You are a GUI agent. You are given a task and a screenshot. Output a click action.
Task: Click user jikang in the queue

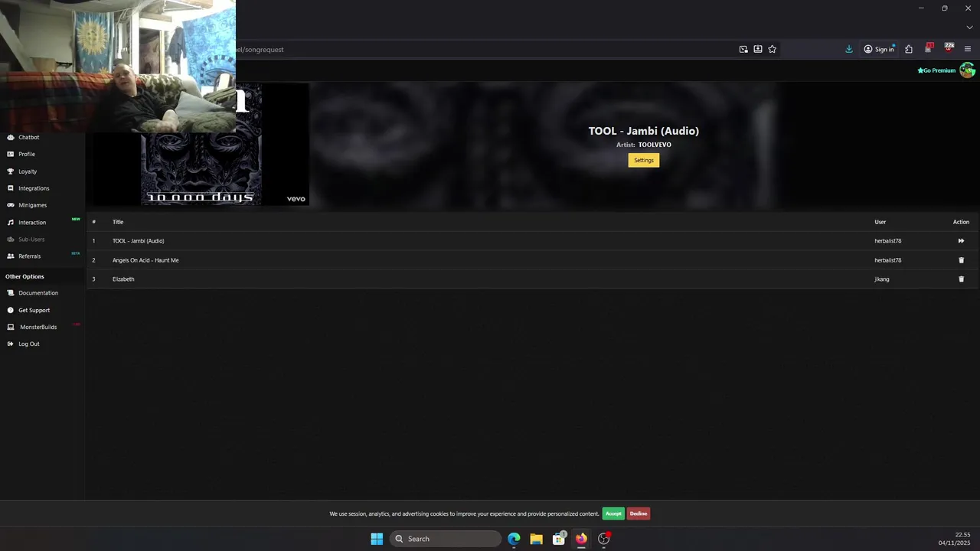pyautogui.click(x=882, y=279)
